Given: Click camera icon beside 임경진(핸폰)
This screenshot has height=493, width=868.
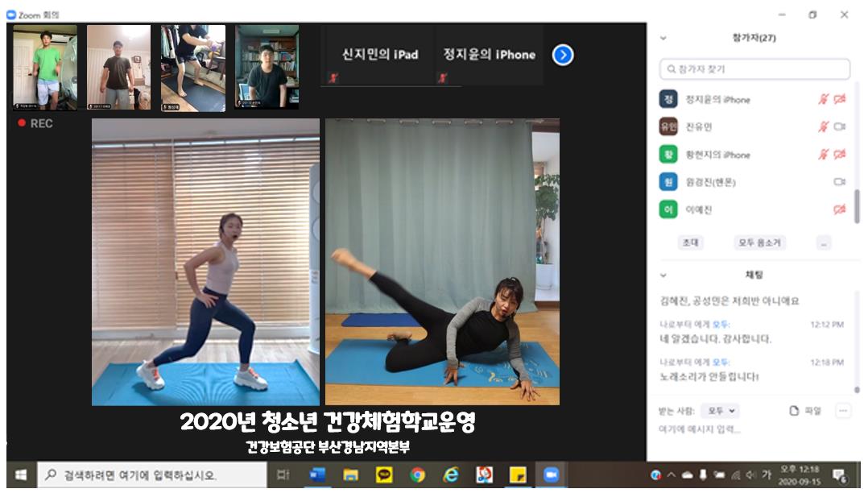Looking at the screenshot, I should 840,182.
